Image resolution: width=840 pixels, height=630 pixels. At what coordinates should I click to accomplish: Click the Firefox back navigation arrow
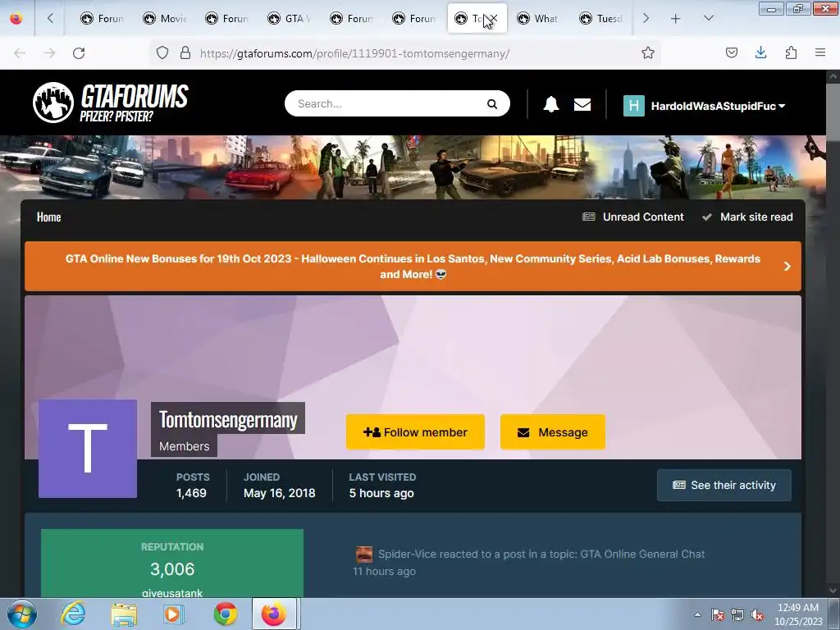point(20,53)
